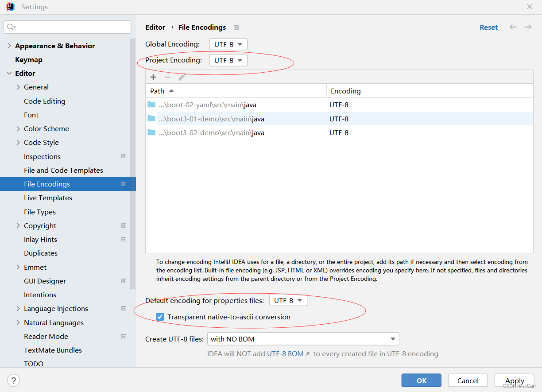Click the Apply button

coord(515,380)
